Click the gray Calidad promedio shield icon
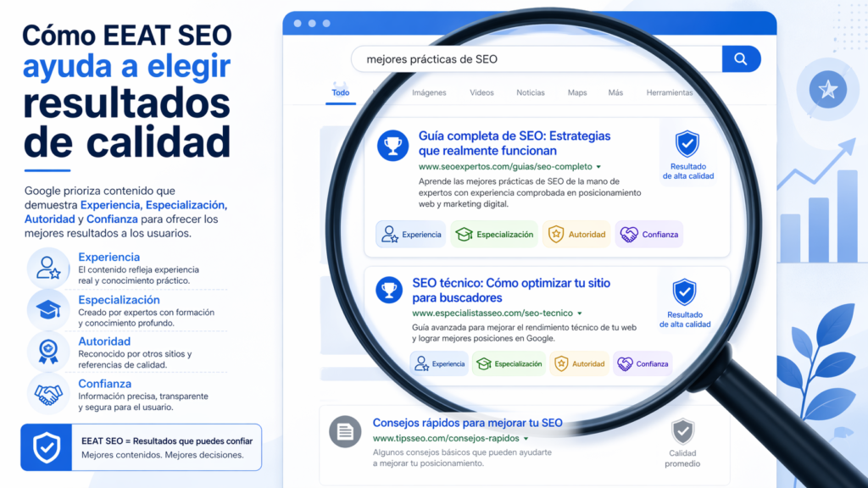 [682, 431]
